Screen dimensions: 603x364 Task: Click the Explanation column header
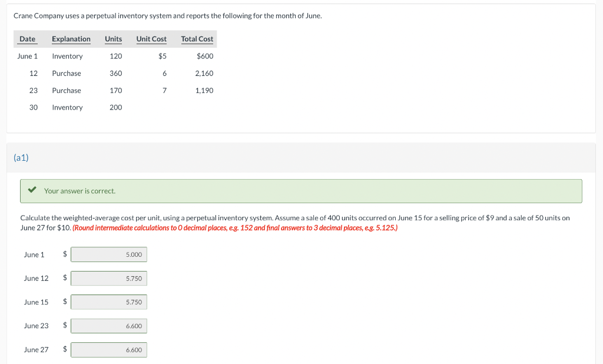click(x=71, y=39)
